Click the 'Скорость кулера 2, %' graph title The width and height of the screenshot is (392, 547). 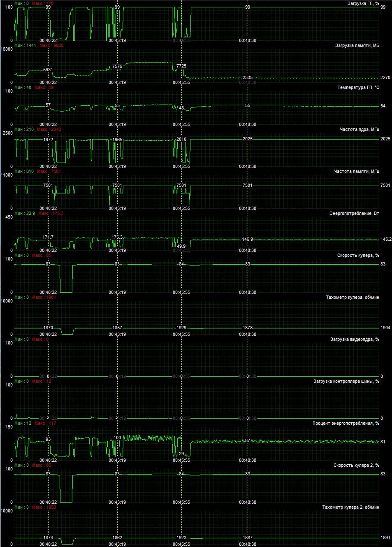point(356,465)
